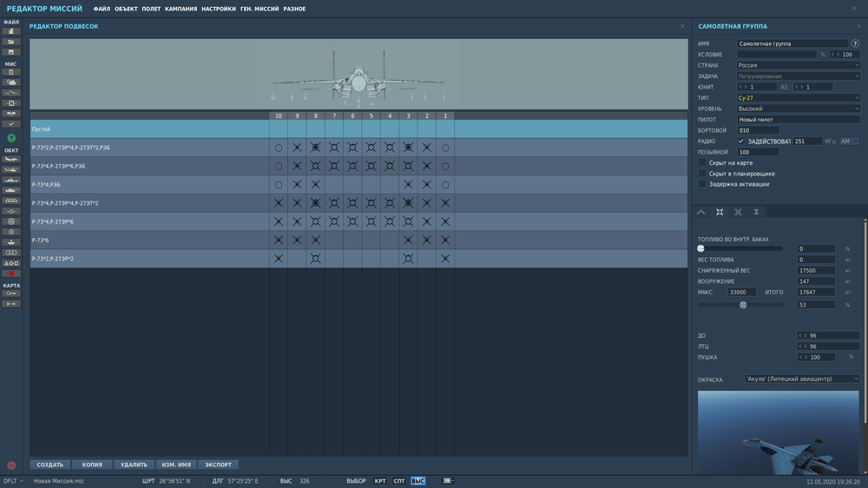Select the airplane group tool
Screen dimensions: 868x488
(11, 160)
